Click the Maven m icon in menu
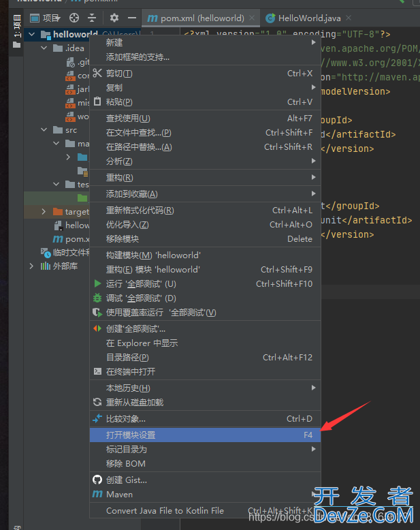The image size is (420, 530). click(97, 494)
